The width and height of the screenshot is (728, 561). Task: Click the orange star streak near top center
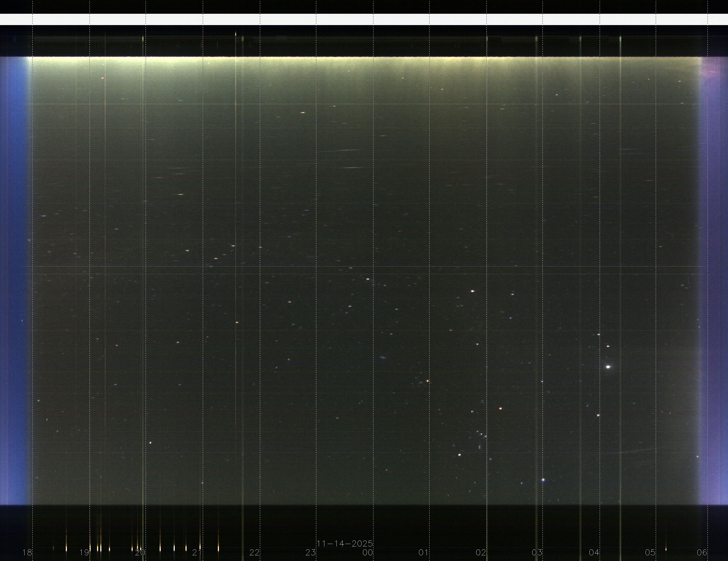click(x=303, y=113)
